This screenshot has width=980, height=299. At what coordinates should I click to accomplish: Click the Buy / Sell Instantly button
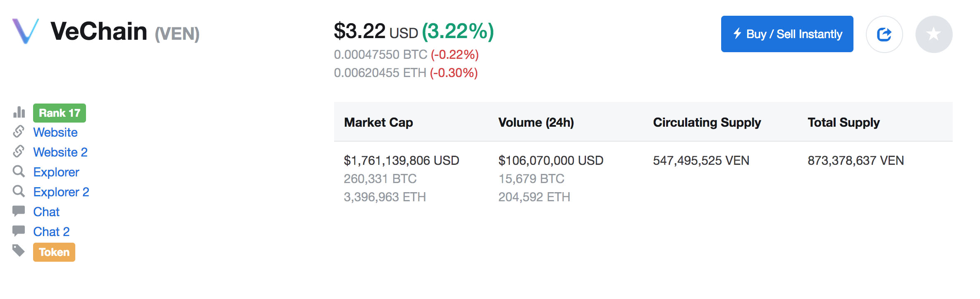click(787, 34)
